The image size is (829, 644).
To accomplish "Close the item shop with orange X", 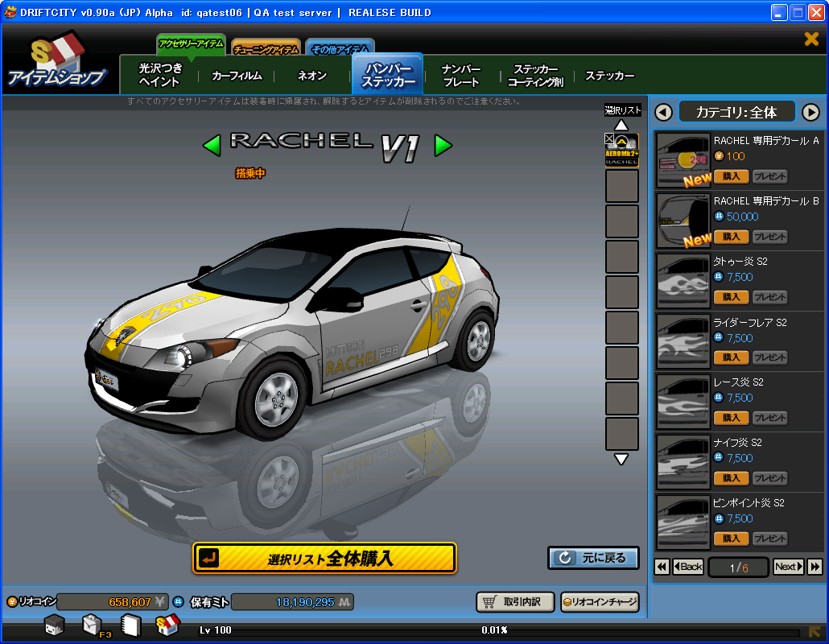I will (x=811, y=39).
